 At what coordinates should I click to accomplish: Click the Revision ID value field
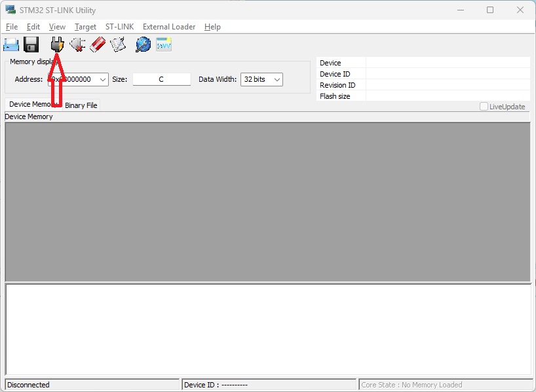[448, 85]
